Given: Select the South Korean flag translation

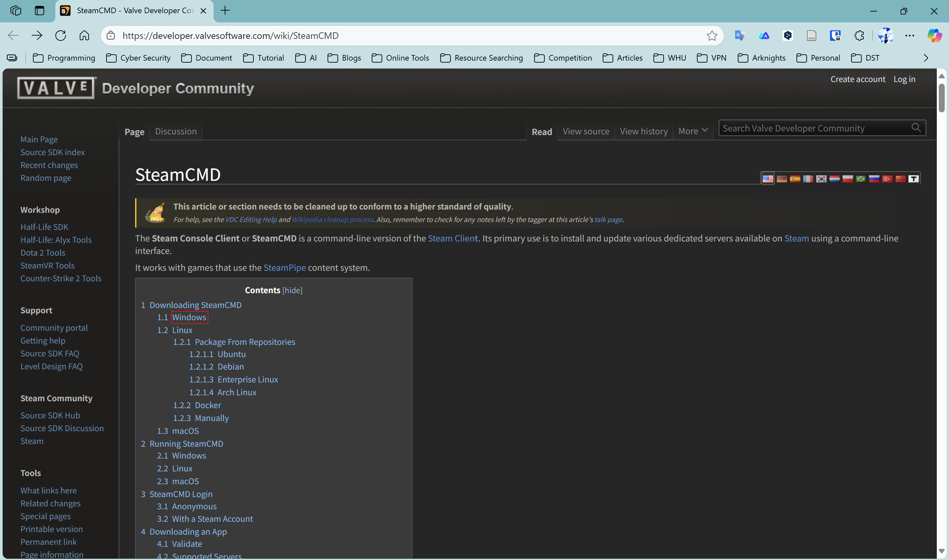Looking at the screenshot, I should coord(821,179).
